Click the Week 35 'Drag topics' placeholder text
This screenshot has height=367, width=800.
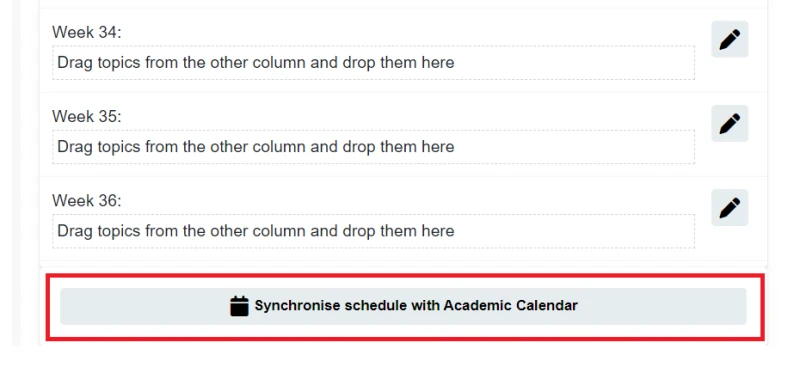[256, 147]
